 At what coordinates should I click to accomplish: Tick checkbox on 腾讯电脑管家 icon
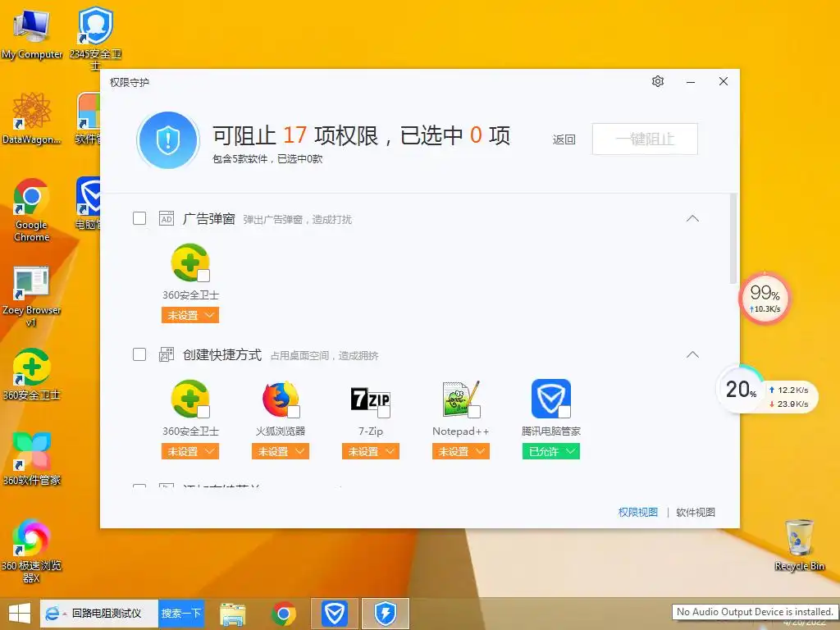click(564, 412)
